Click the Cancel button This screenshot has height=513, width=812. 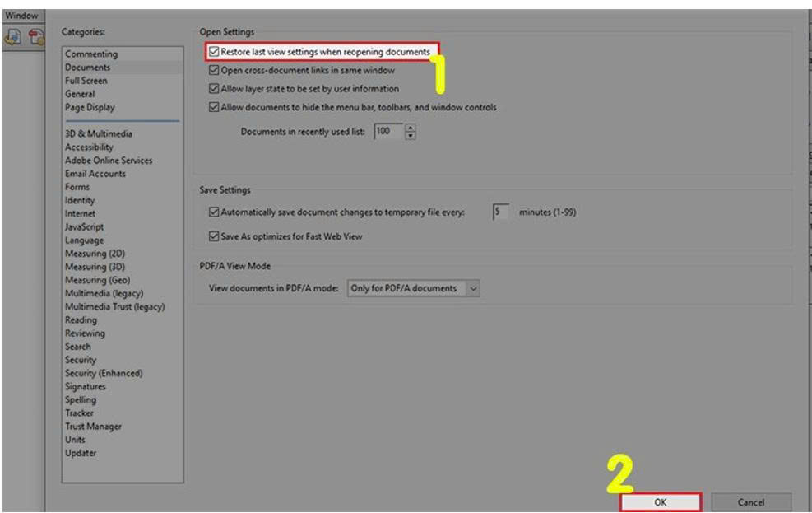pyautogui.click(x=751, y=502)
